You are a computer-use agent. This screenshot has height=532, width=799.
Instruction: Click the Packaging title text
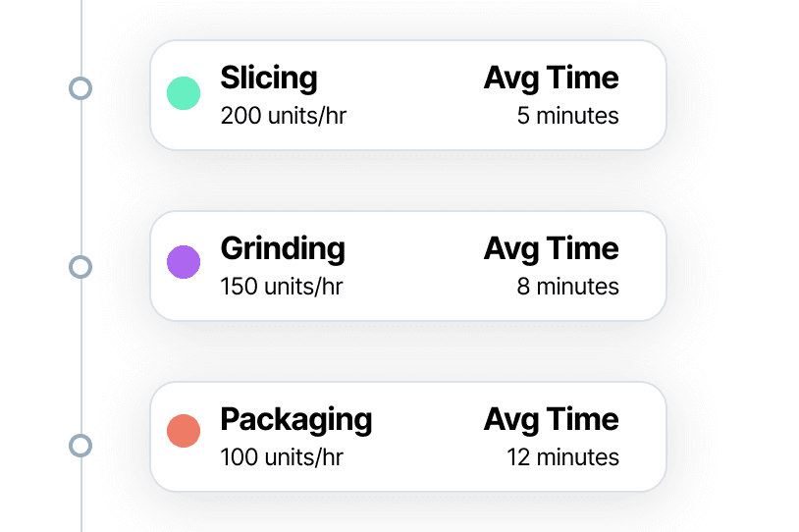[296, 420]
